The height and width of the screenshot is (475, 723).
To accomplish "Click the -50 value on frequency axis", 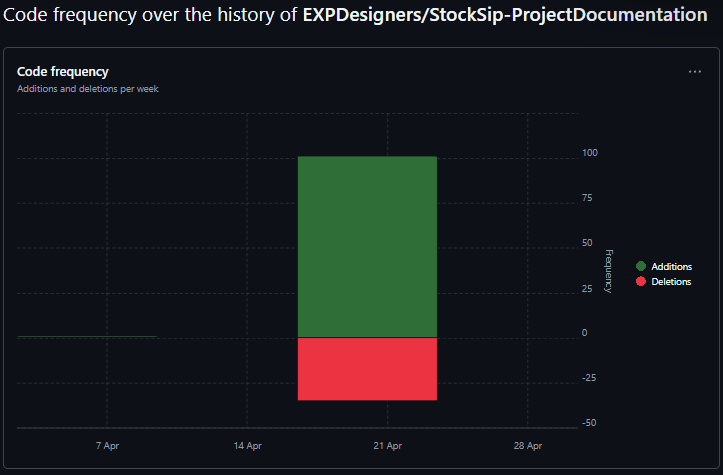I will point(589,422).
